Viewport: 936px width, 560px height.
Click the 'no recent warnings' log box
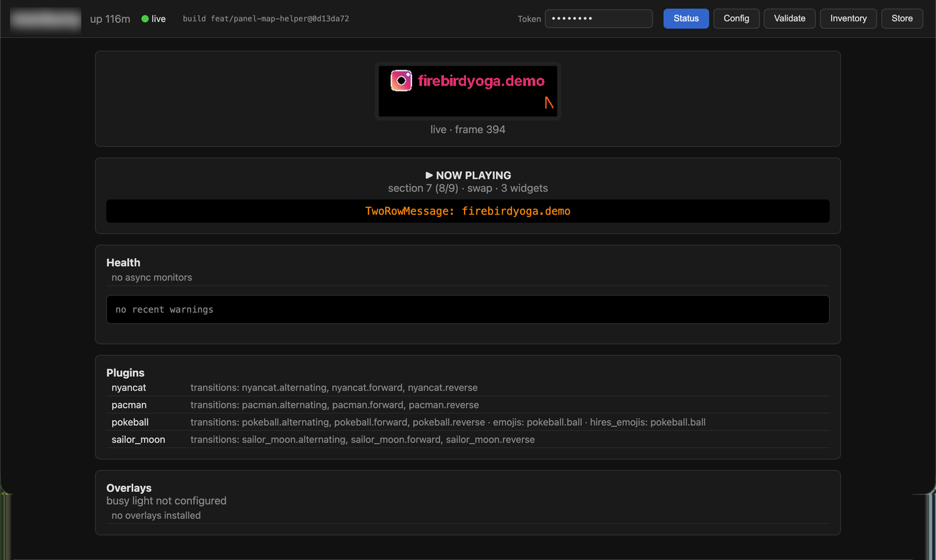click(468, 309)
